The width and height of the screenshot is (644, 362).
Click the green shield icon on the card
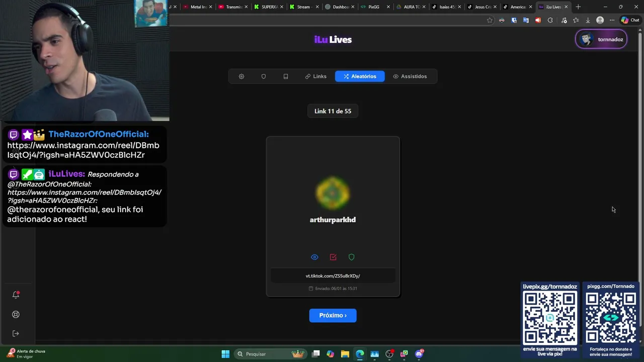352,257
